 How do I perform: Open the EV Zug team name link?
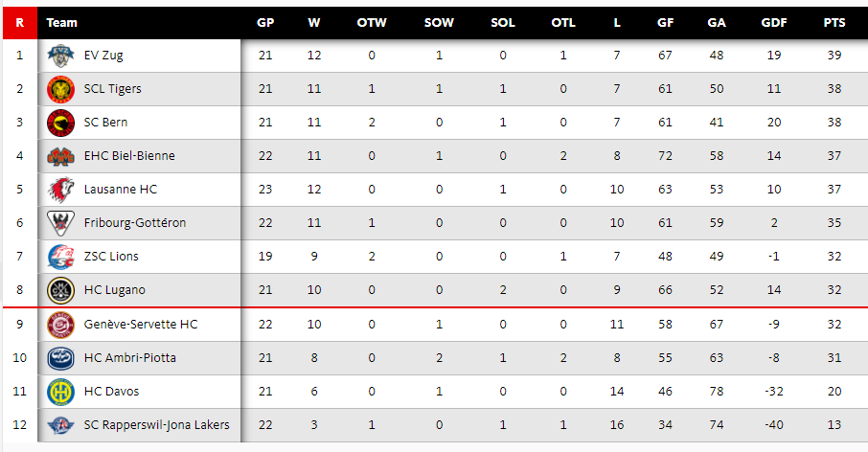(103, 56)
